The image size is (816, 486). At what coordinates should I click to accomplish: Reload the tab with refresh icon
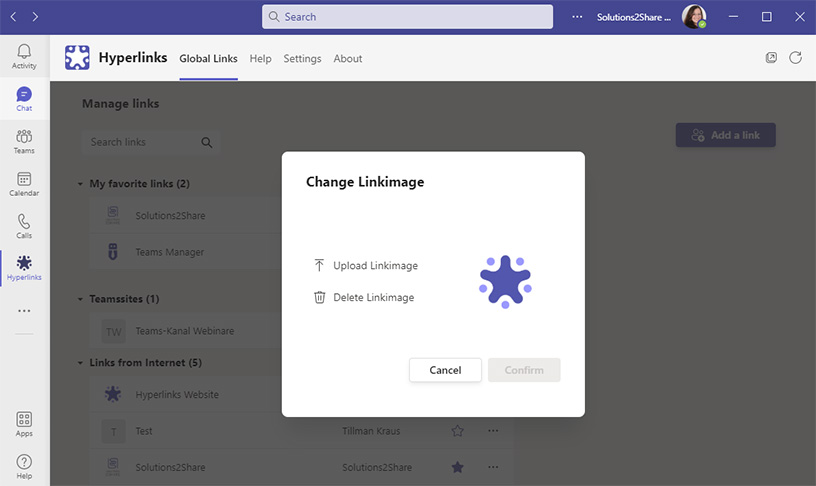pos(795,58)
